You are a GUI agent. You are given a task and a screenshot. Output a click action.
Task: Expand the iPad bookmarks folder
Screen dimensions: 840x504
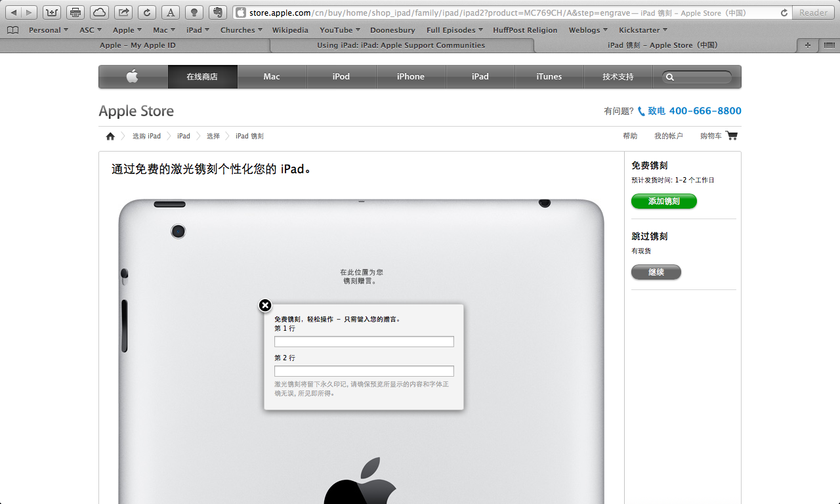click(198, 30)
